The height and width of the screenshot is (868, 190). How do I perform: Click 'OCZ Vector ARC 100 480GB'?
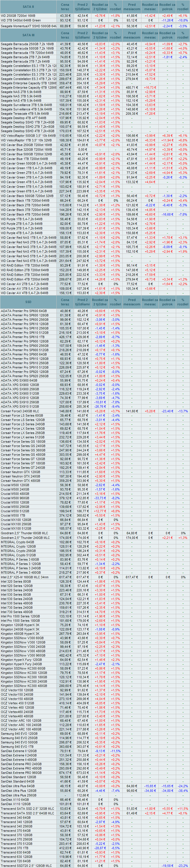tap(21, 729)
